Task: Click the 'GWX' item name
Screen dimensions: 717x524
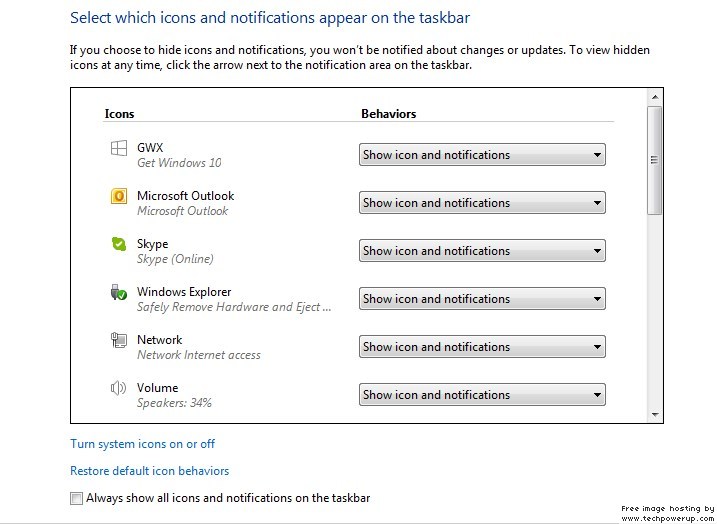Action: tap(150, 148)
